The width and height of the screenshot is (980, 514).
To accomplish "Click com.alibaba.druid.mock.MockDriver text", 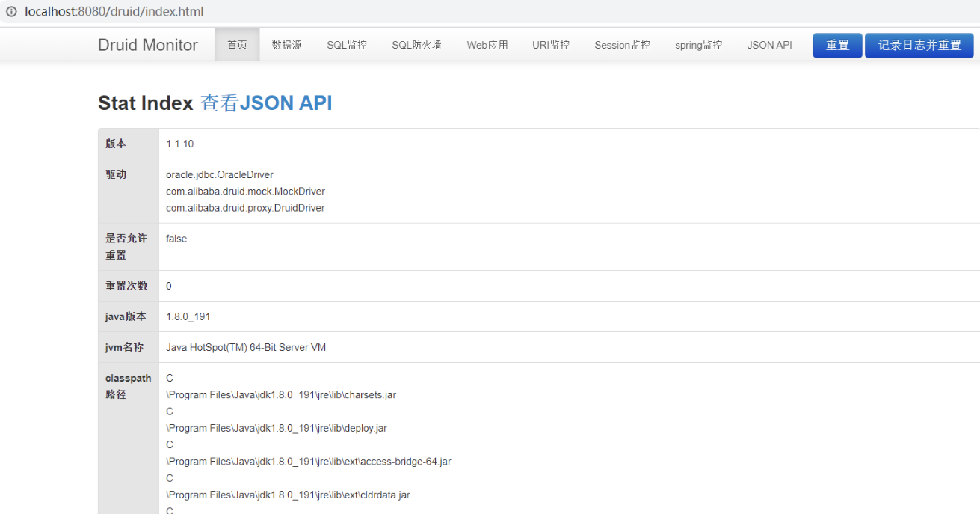I will click(245, 192).
